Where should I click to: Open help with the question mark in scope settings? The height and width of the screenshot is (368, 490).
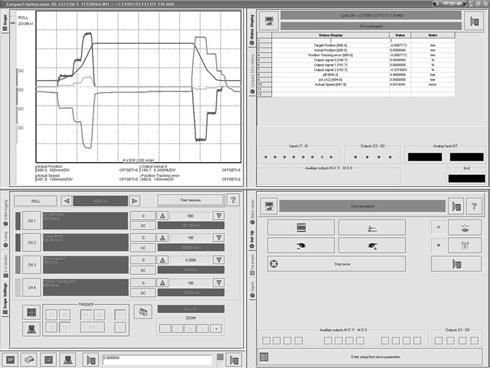click(233, 200)
